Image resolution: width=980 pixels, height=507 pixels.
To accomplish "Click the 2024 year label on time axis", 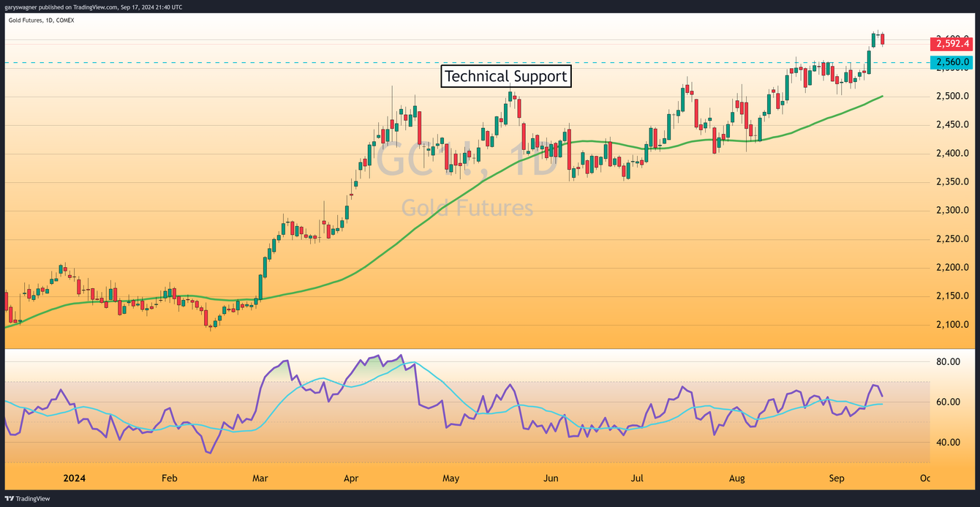I will pos(74,478).
